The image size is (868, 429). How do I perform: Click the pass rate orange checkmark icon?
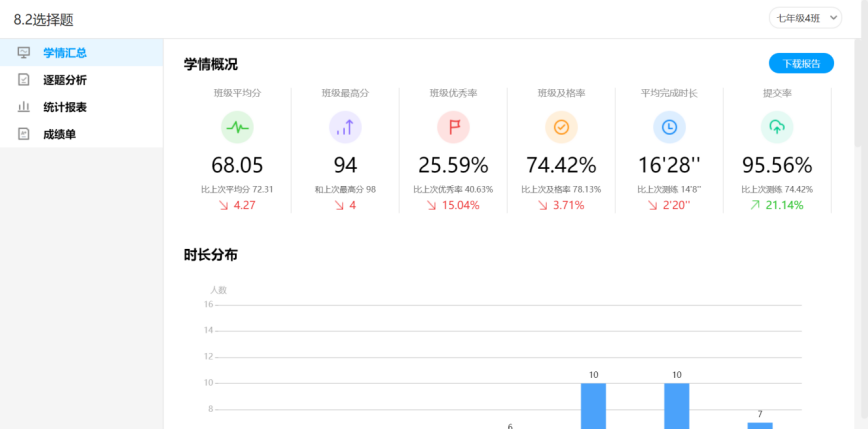coord(561,127)
